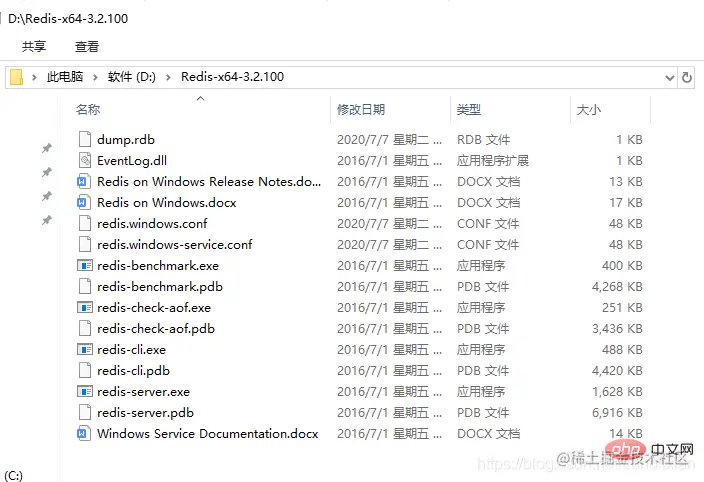Navigate to 软件 (D:) in the breadcrumb
The width and height of the screenshot is (704, 482).
132,77
